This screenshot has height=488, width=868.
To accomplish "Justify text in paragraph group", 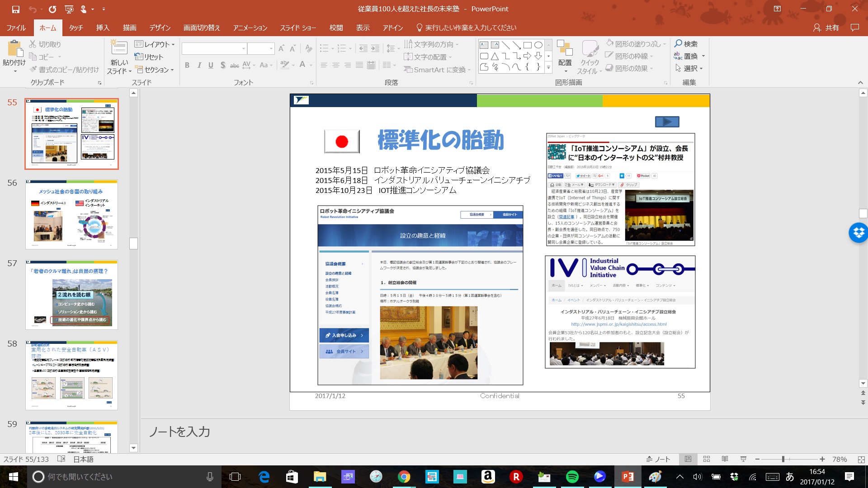I will (359, 66).
